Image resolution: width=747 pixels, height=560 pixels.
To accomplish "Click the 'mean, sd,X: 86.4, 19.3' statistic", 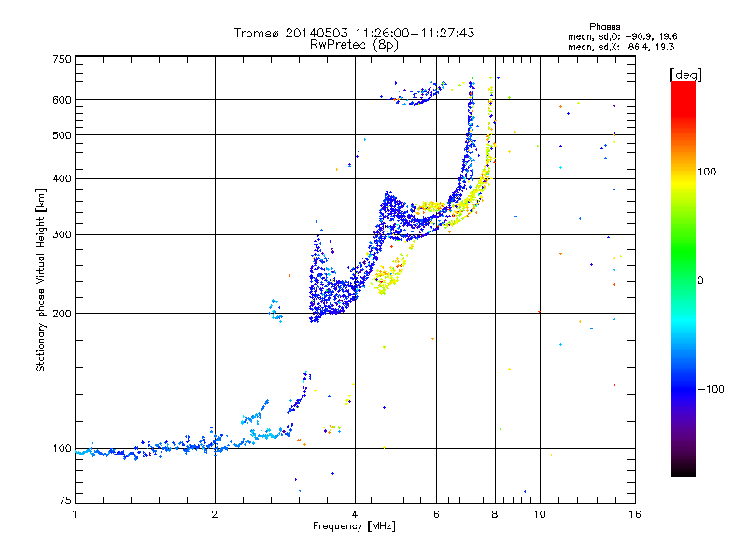I will [621, 47].
